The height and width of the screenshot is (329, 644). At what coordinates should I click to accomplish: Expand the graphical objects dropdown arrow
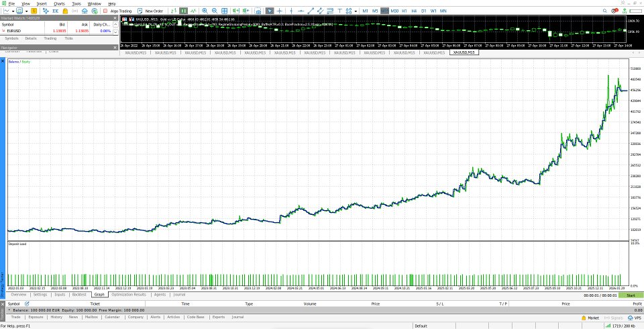click(x=356, y=11)
